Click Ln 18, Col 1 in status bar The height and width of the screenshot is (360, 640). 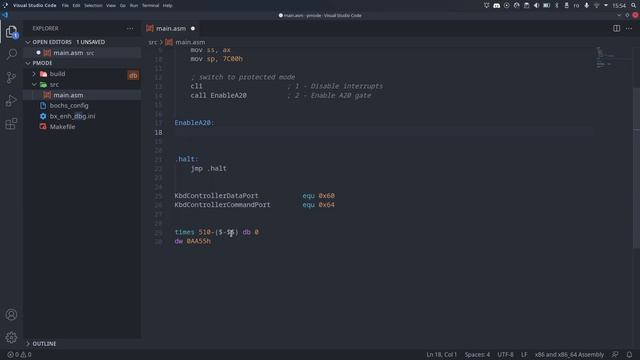tap(441, 355)
